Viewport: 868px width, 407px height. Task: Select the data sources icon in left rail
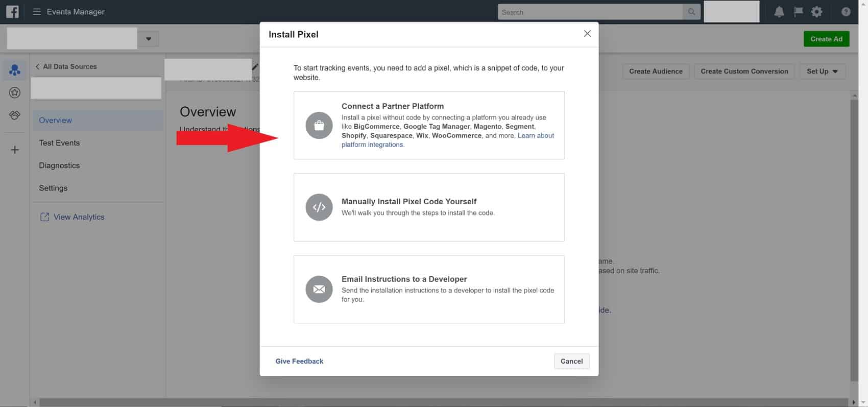[x=15, y=70]
